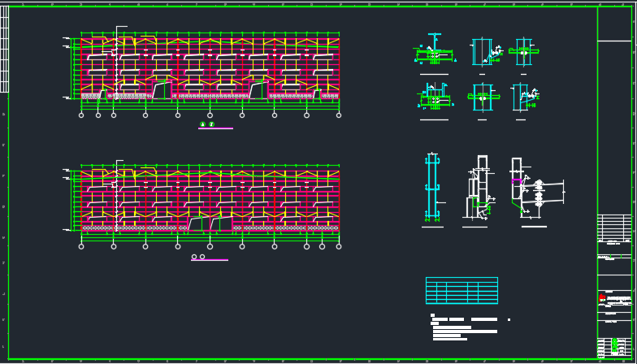This screenshot has width=637, height=364.
Task: Select the white notes text block below the table
Action: click(x=470, y=327)
